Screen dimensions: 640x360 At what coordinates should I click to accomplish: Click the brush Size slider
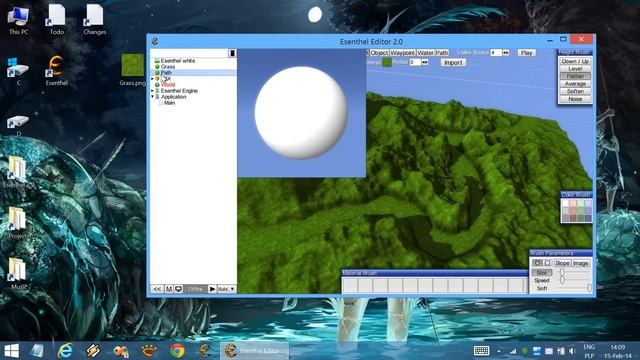tap(574, 272)
